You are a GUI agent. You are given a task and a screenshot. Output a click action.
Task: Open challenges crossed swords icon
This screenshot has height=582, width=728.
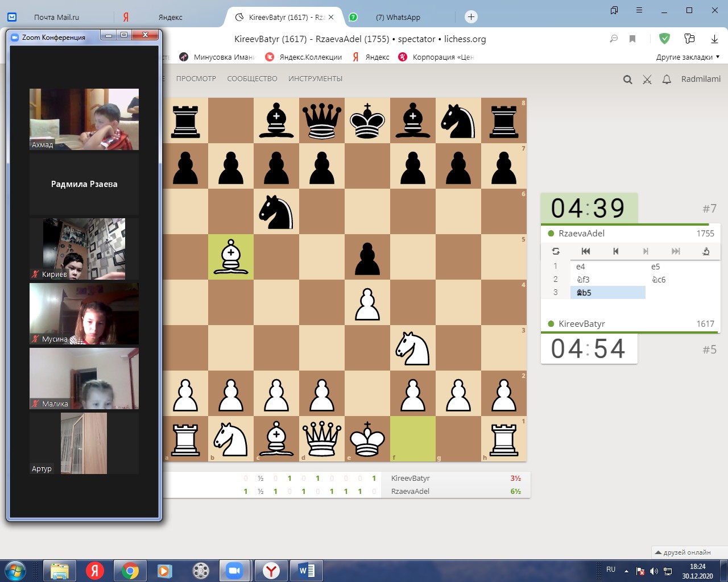pyautogui.click(x=647, y=80)
